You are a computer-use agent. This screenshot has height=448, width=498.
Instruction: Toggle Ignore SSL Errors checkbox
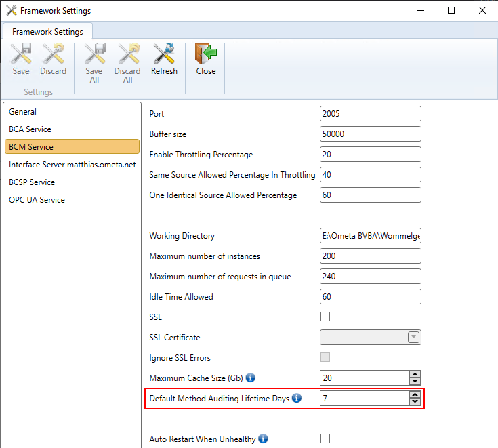325,357
